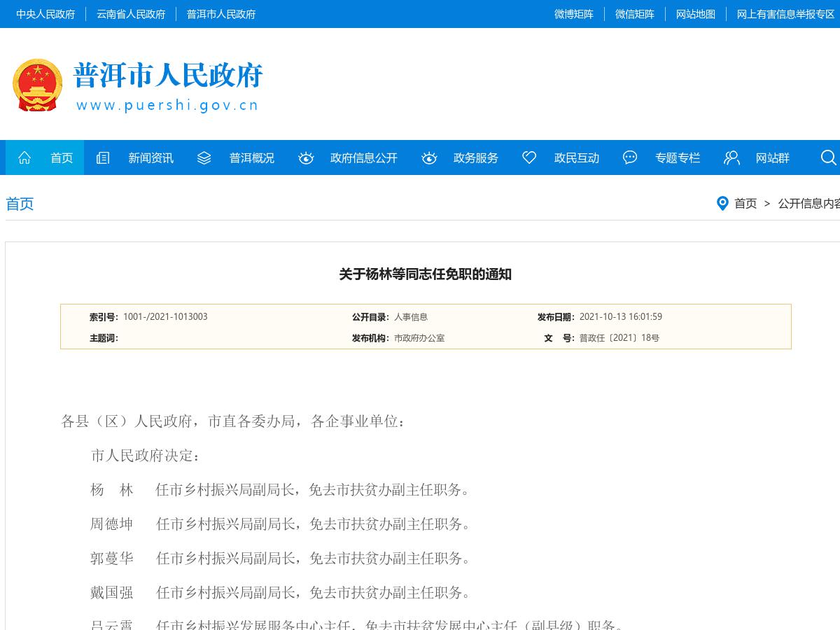Open the 网站地图 link
Image resolution: width=840 pixels, height=630 pixels.
(695, 14)
